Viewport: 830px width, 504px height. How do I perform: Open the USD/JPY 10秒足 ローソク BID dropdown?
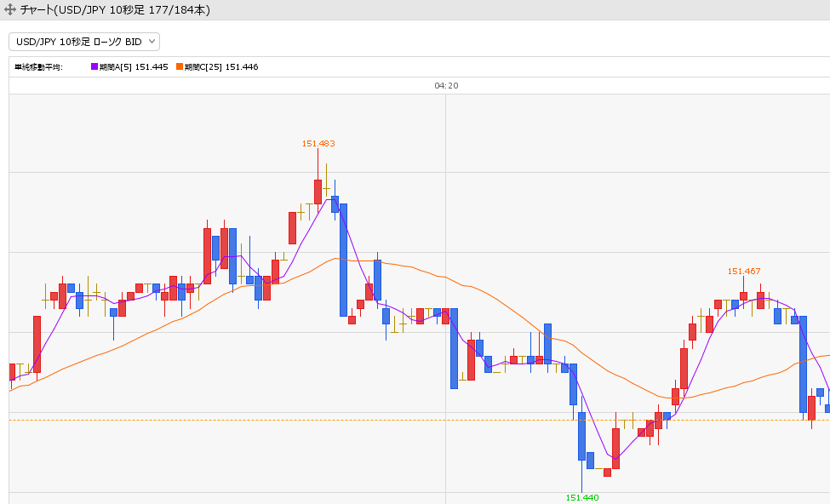pos(85,42)
